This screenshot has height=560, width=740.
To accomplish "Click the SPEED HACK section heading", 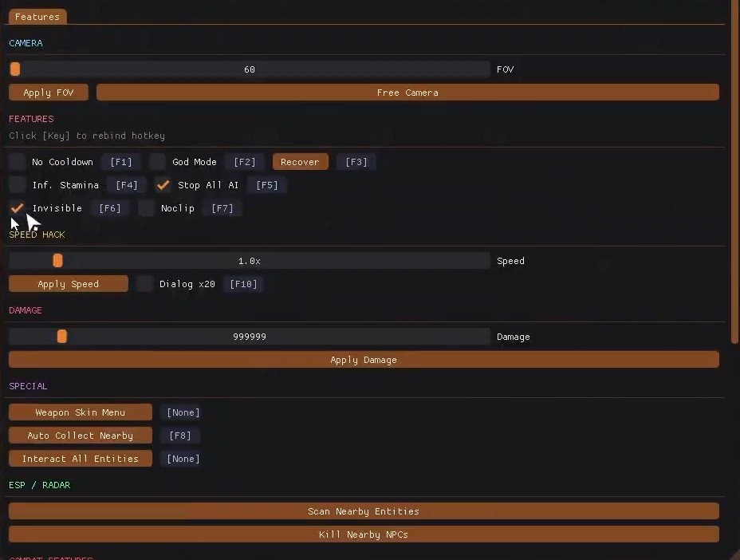I will [37, 235].
